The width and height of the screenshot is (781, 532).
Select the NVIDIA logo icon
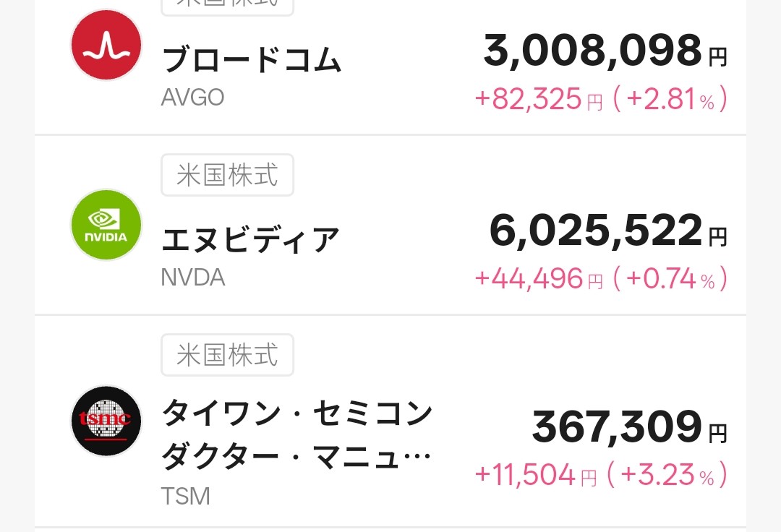(106, 225)
